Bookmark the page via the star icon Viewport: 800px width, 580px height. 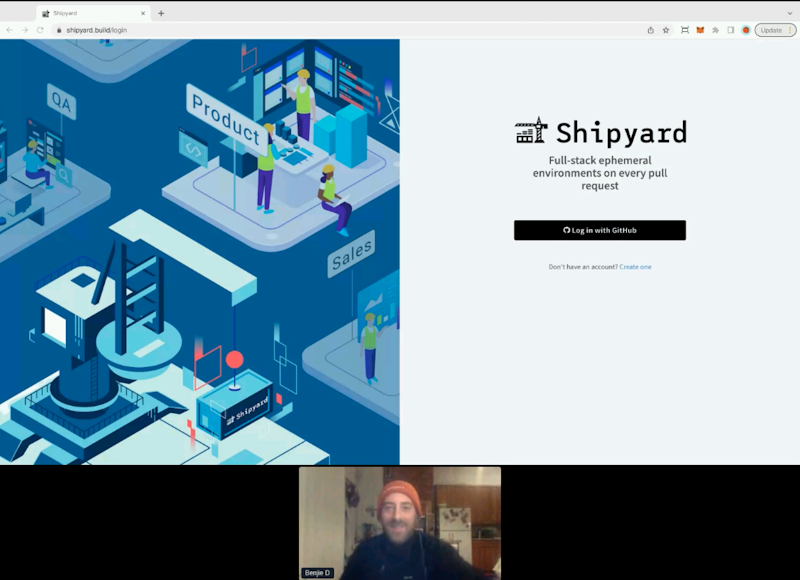pos(665,30)
